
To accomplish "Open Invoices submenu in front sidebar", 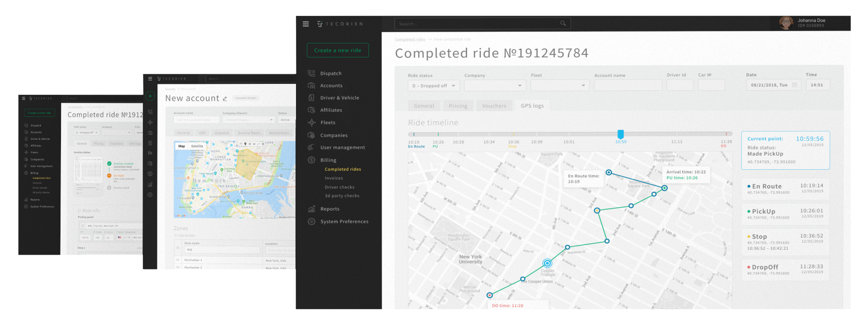I will (x=334, y=178).
